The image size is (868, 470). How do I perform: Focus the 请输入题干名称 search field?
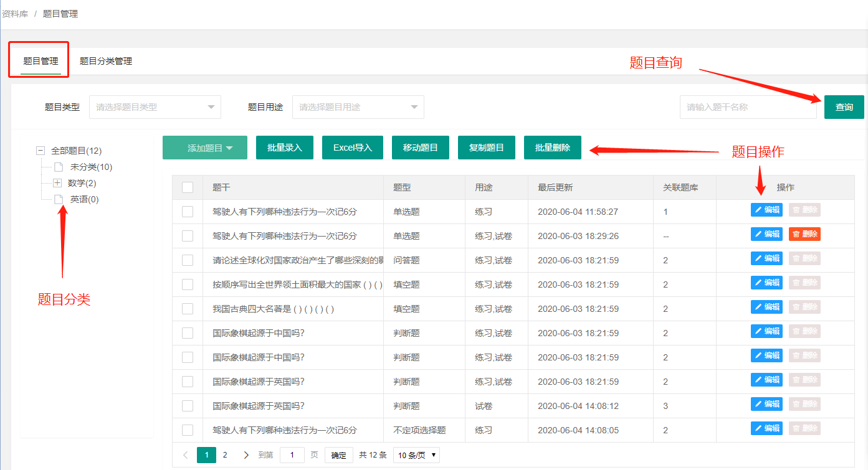coord(748,107)
